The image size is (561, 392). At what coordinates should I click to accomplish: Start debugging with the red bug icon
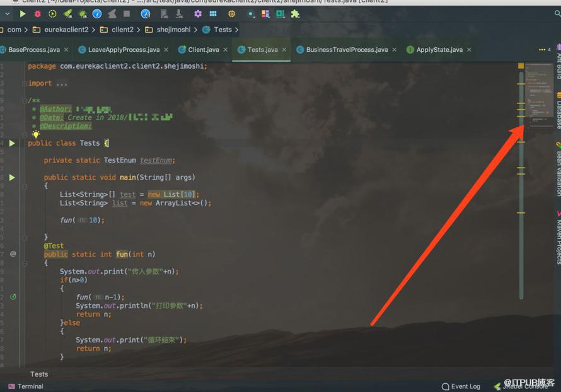click(x=38, y=14)
